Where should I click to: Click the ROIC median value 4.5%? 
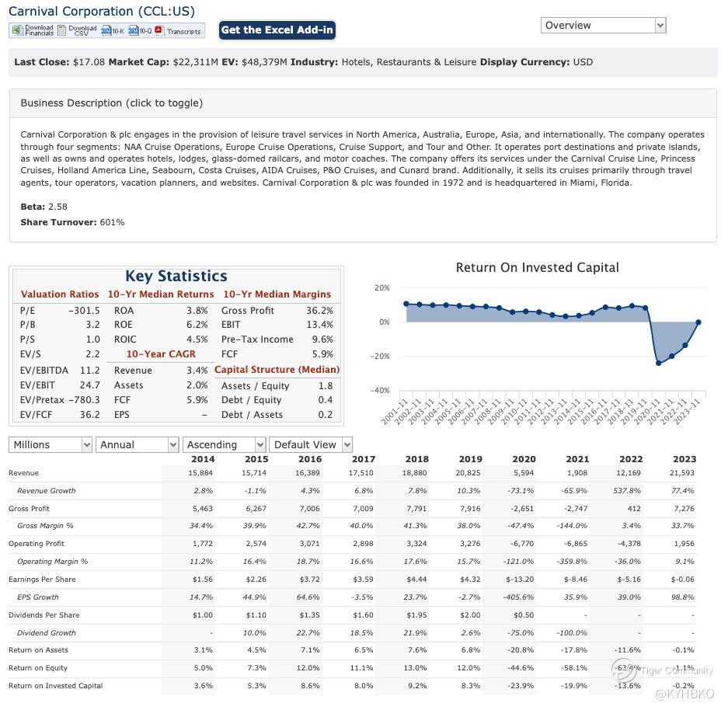coord(197,339)
